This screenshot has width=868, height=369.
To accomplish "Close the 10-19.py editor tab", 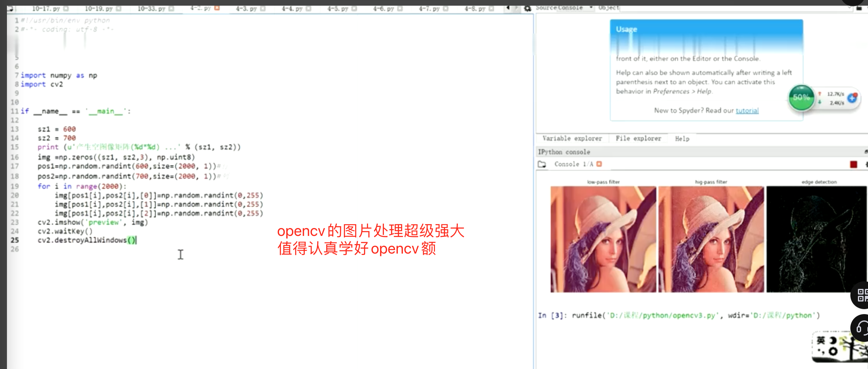I will [119, 9].
